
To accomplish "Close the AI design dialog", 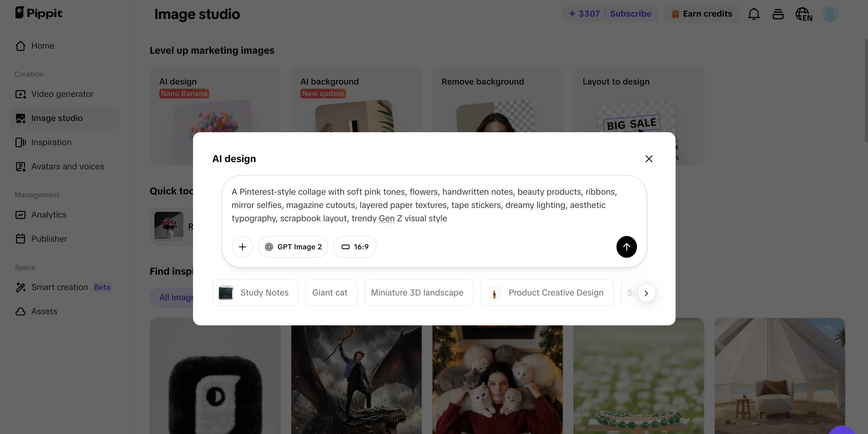I will tap(649, 159).
